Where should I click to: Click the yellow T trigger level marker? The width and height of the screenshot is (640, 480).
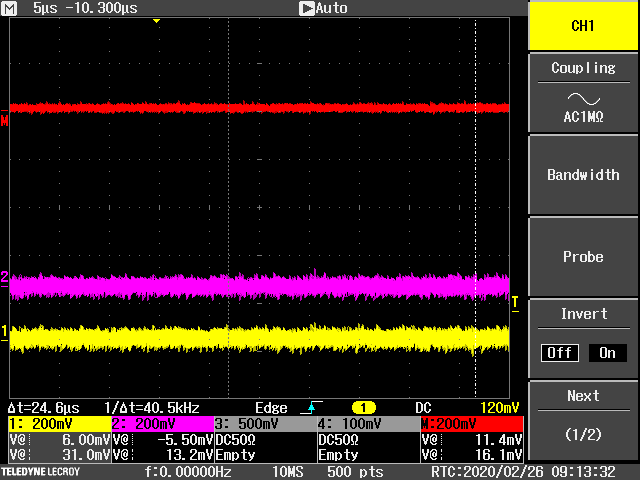[515, 302]
